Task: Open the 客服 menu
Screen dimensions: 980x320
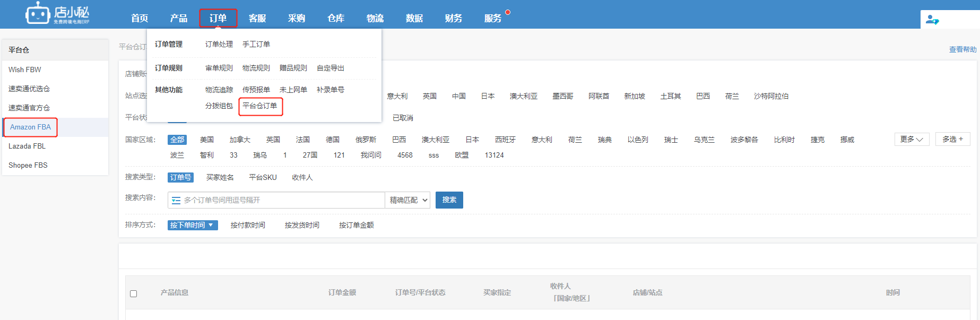Action: coord(257,18)
